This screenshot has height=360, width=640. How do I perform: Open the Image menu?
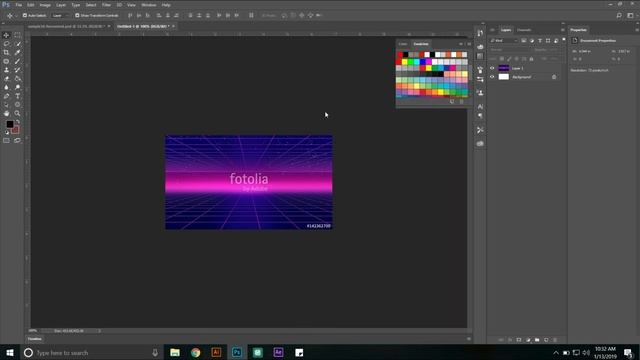point(45,5)
